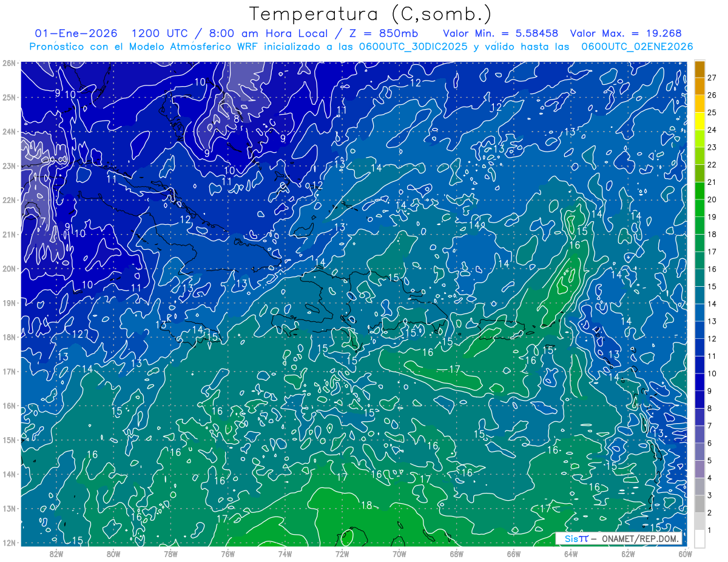Click 'Valor Max. = 19.268' text
This screenshot has height=562, width=728.
(626, 33)
